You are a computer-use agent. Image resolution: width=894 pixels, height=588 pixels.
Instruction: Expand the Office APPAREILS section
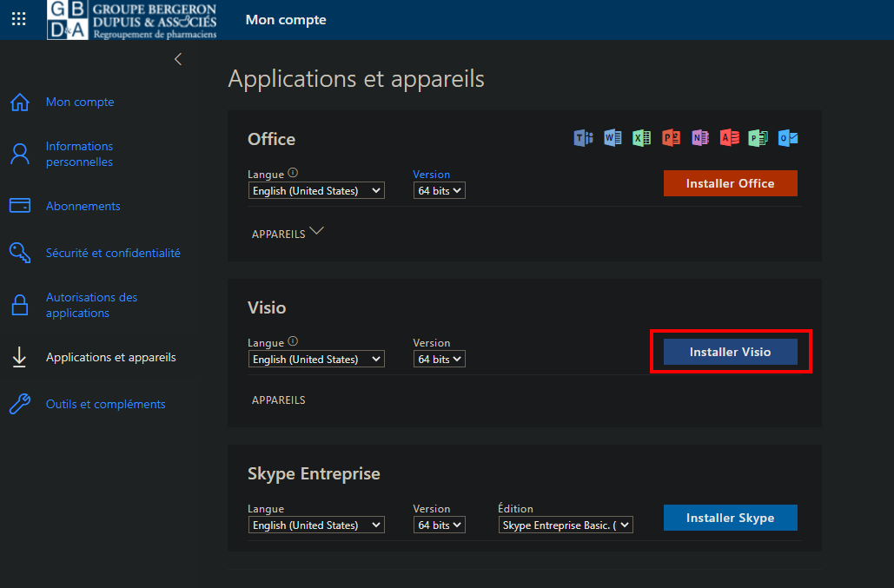(x=288, y=233)
